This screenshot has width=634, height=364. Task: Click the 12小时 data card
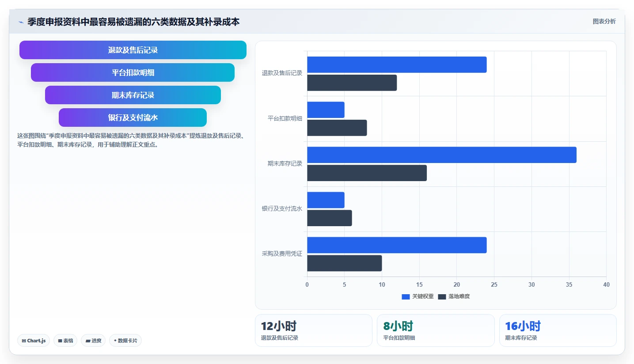(314, 330)
